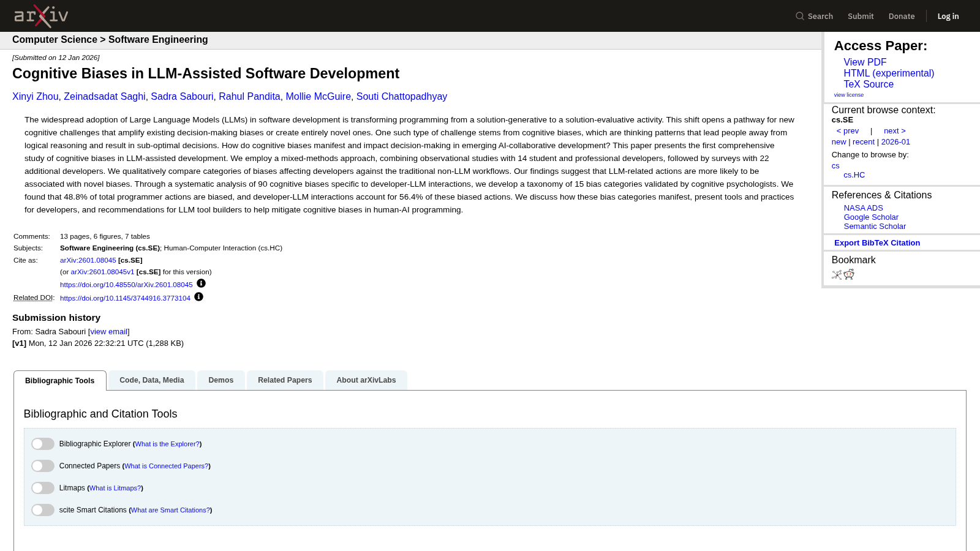Open the Demos tab
The width and height of the screenshot is (980, 551).
(x=221, y=380)
